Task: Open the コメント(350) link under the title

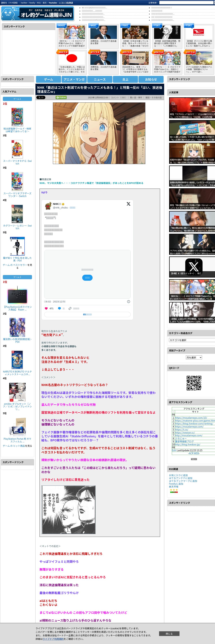Action: pos(119,97)
